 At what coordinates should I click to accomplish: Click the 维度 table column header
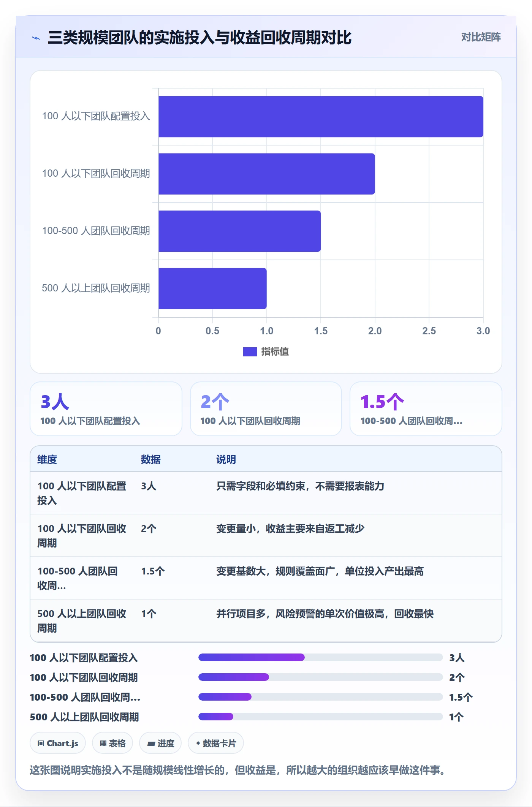tap(47, 459)
